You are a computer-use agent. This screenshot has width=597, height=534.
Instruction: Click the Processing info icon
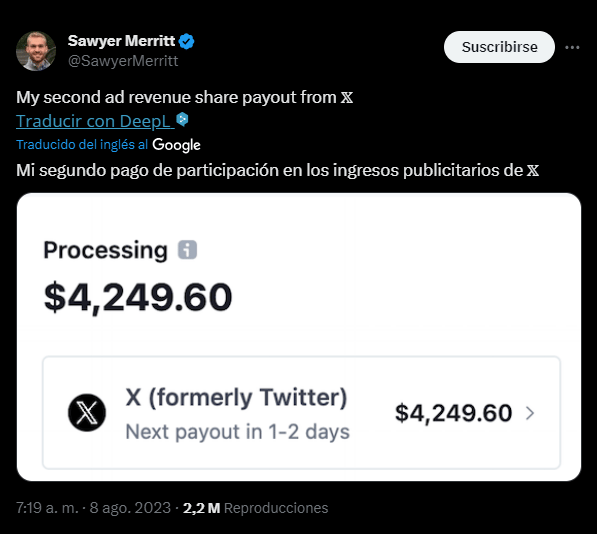pos(187,250)
